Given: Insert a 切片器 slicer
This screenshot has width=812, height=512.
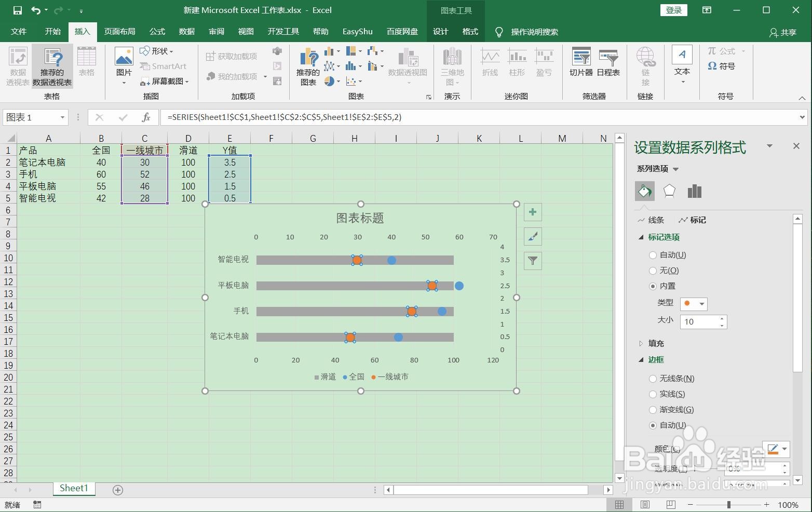Looking at the screenshot, I should (580, 63).
